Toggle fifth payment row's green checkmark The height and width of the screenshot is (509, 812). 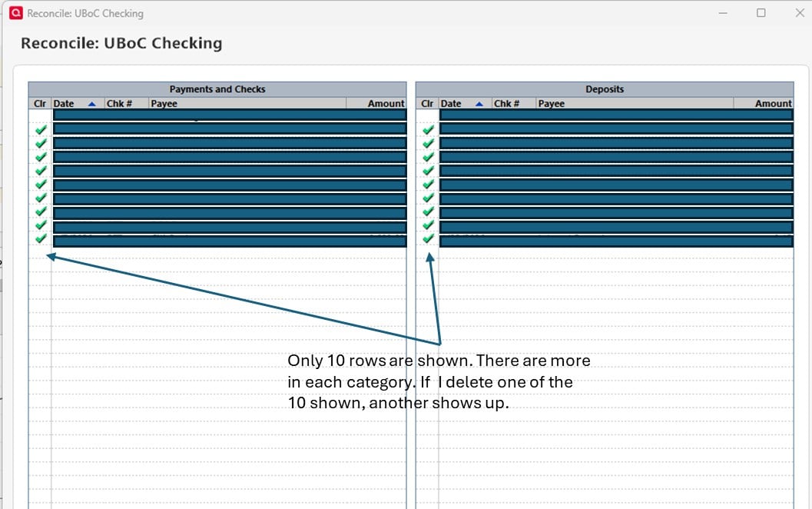click(41, 171)
